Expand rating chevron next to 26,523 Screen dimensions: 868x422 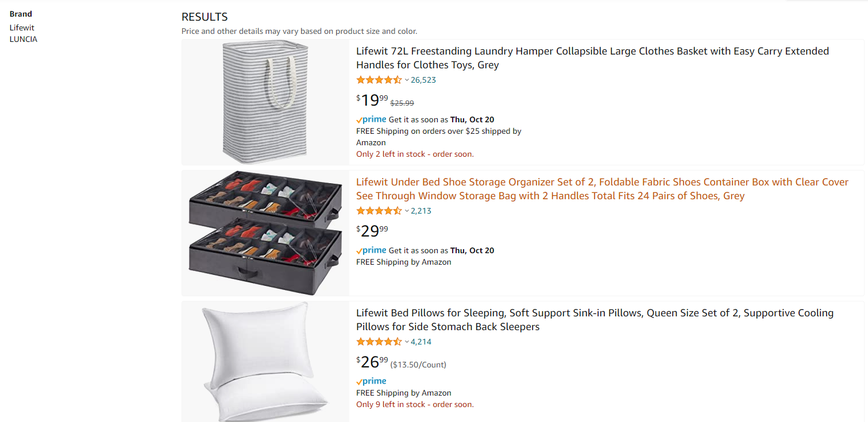click(407, 80)
